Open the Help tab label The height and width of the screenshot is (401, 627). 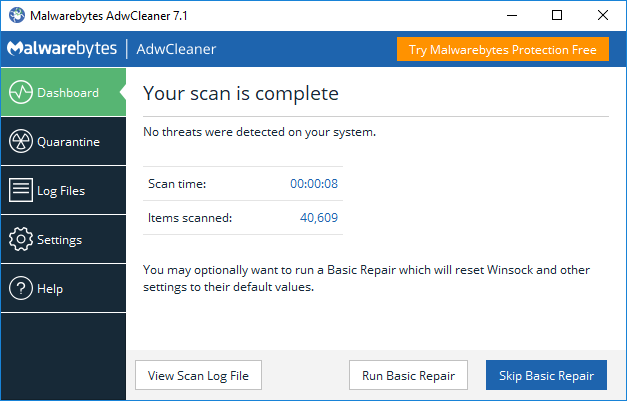[50, 289]
